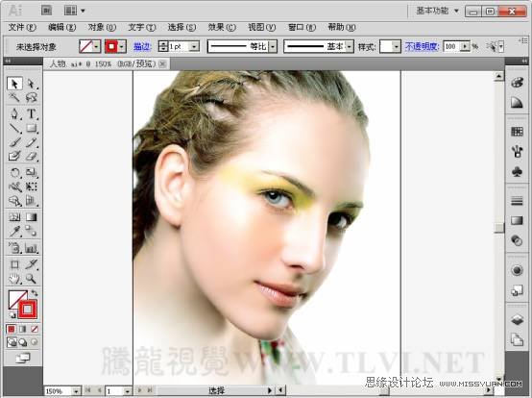Open the 基本 brush definition dropdown
Screen dimensions: 532x398
click(350, 46)
